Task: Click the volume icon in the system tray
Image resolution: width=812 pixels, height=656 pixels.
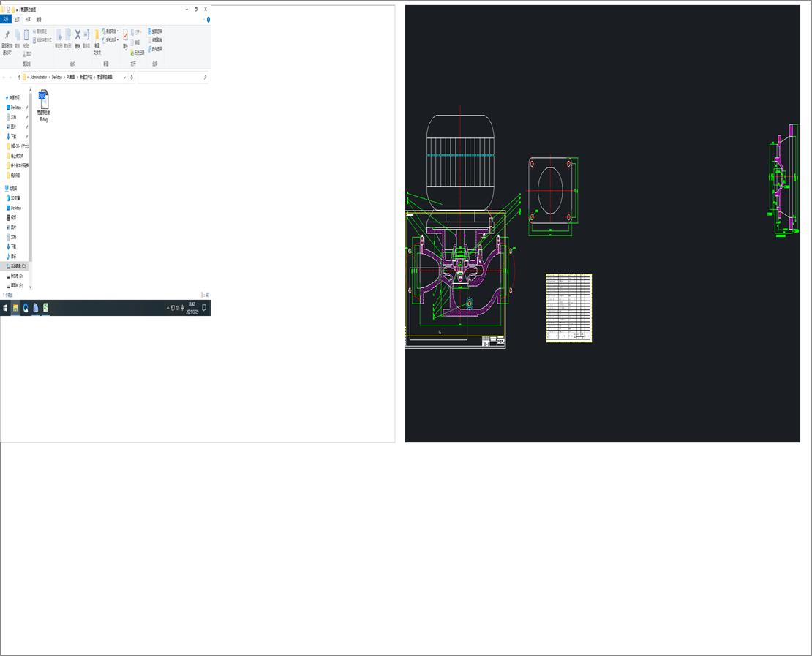Action: click(178, 308)
